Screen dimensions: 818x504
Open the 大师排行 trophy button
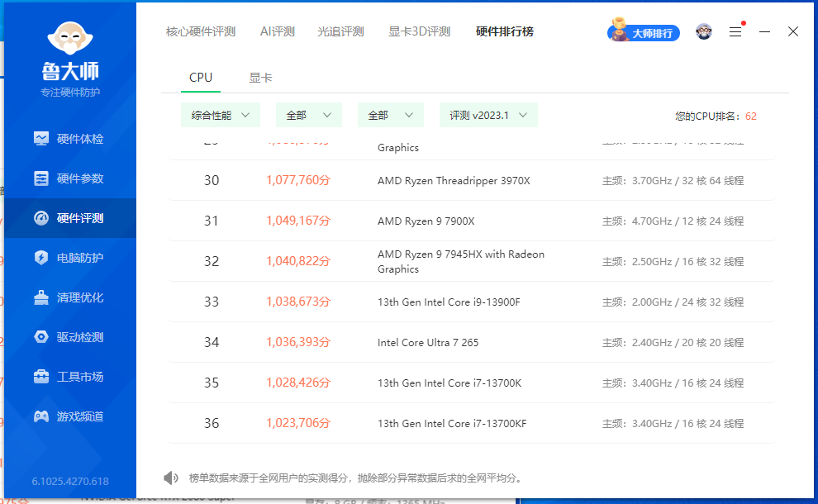click(x=643, y=31)
